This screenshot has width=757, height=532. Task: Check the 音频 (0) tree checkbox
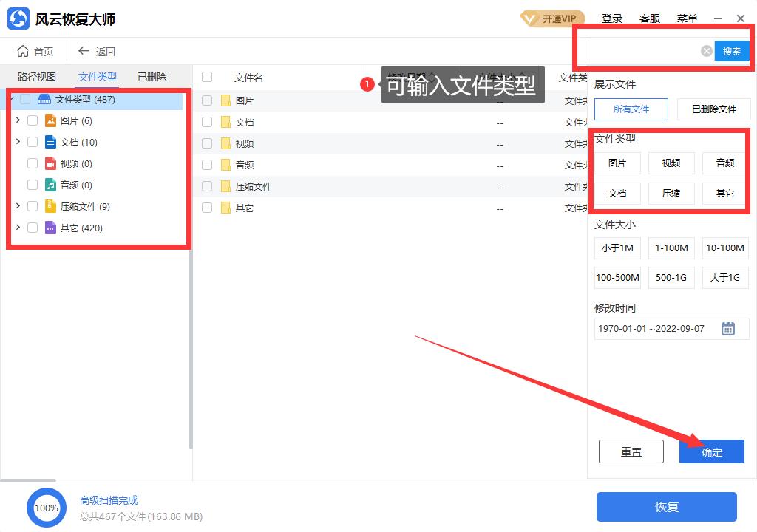(33, 185)
